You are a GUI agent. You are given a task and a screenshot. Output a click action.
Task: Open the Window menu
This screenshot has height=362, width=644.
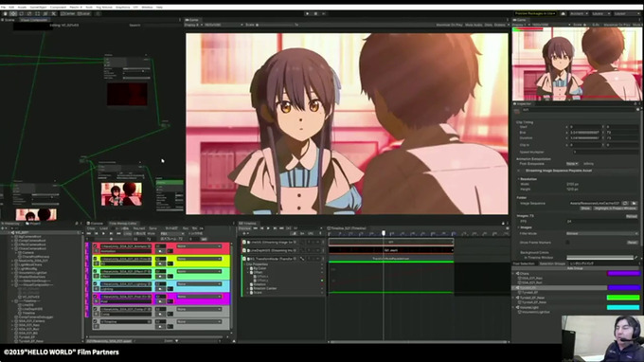[x=147, y=7]
